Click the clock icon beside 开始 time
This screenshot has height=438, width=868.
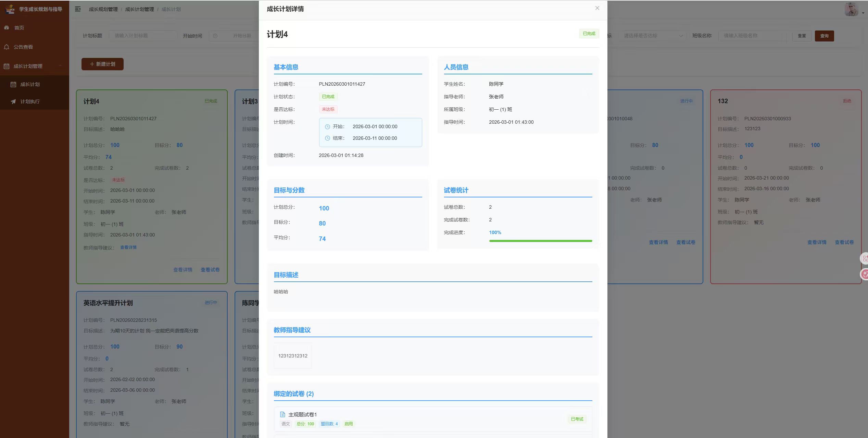pos(327,127)
